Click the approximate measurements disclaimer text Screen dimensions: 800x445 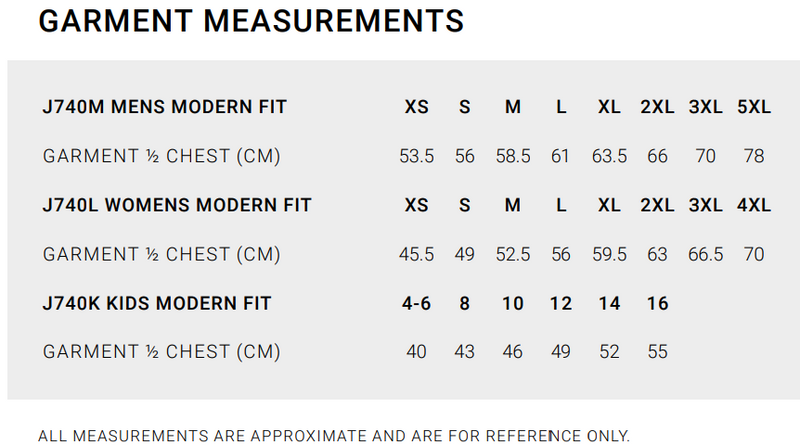(334, 435)
